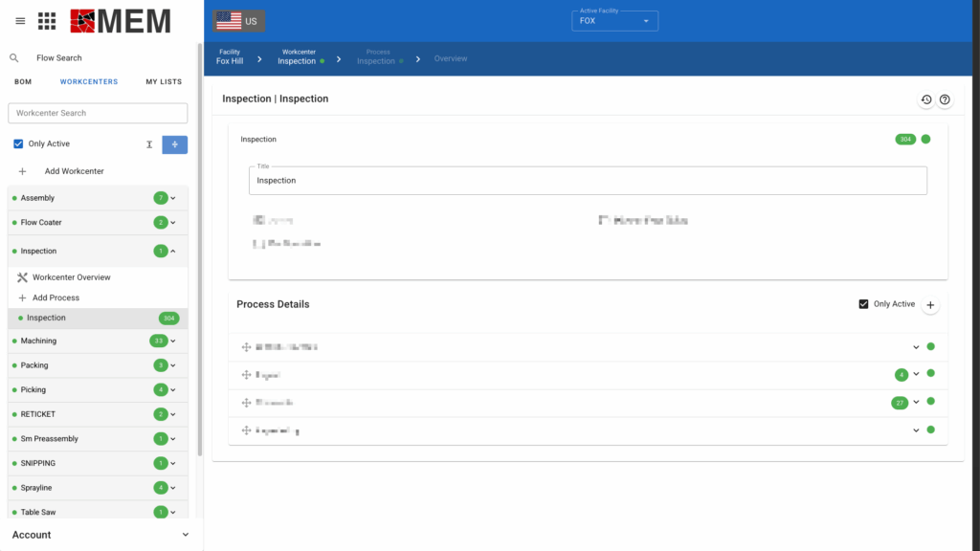Click green status dot in Inspection card
The image size is (980, 551).
click(x=925, y=140)
